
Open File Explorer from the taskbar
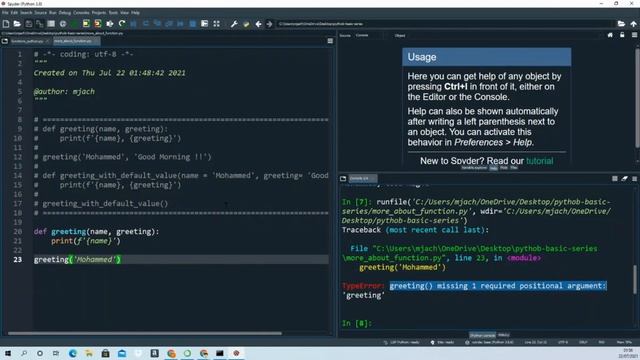point(89,353)
